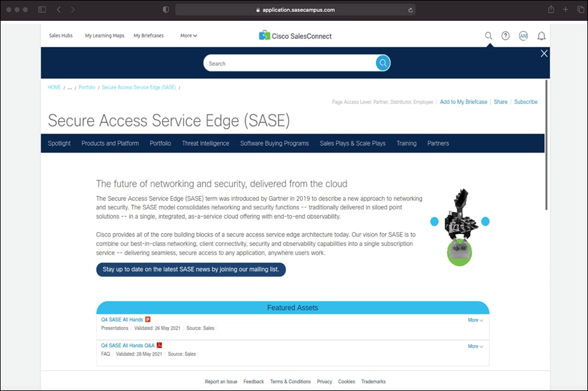Viewport: 588px width, 391px height.
Task: Submit search with the blue search button
Action: [383, 63]
